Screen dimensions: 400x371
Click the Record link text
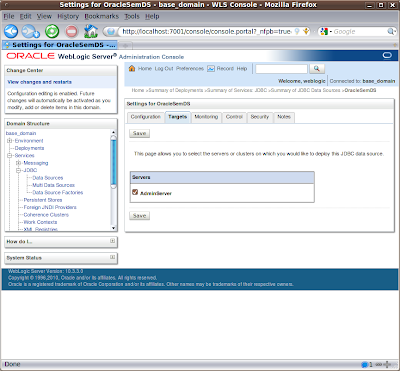[x=225, y=68]
